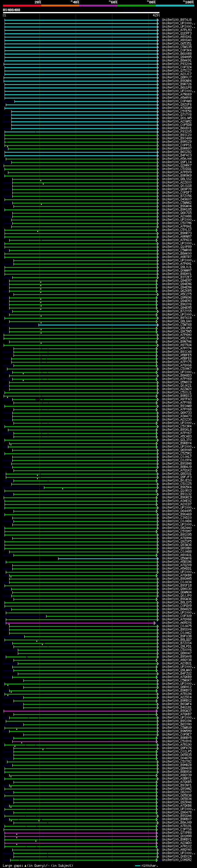
Task: Open hit UniRef100_O65351
Action: point(177,43)
